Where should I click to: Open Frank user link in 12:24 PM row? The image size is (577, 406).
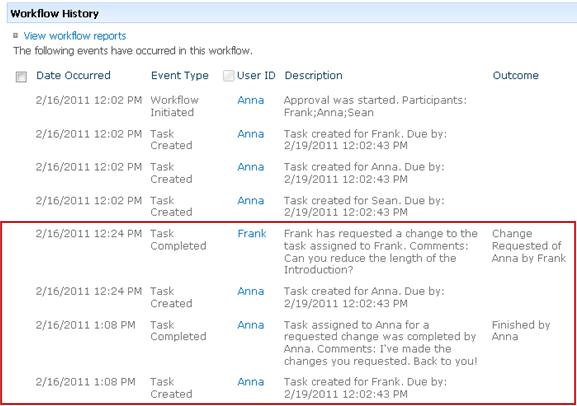(252, 233)
